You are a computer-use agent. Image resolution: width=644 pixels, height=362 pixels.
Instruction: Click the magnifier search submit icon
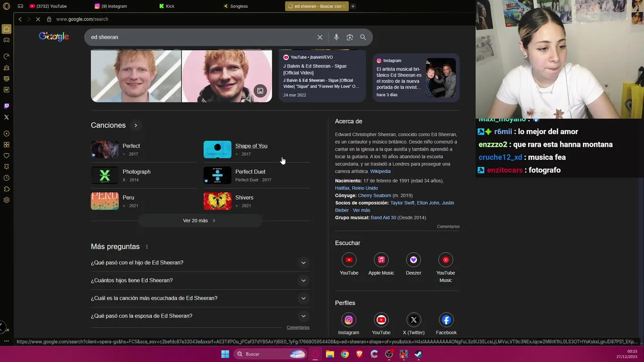(363, 37)
